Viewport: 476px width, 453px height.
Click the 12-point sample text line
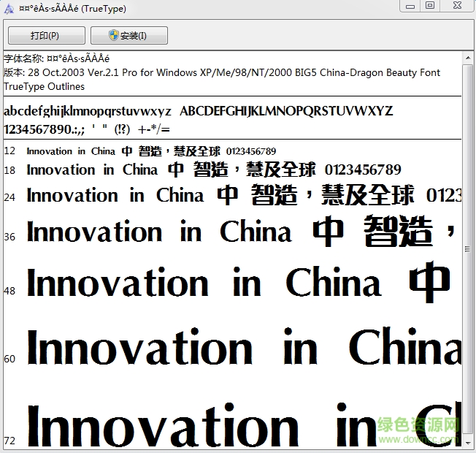click(151, 151)
